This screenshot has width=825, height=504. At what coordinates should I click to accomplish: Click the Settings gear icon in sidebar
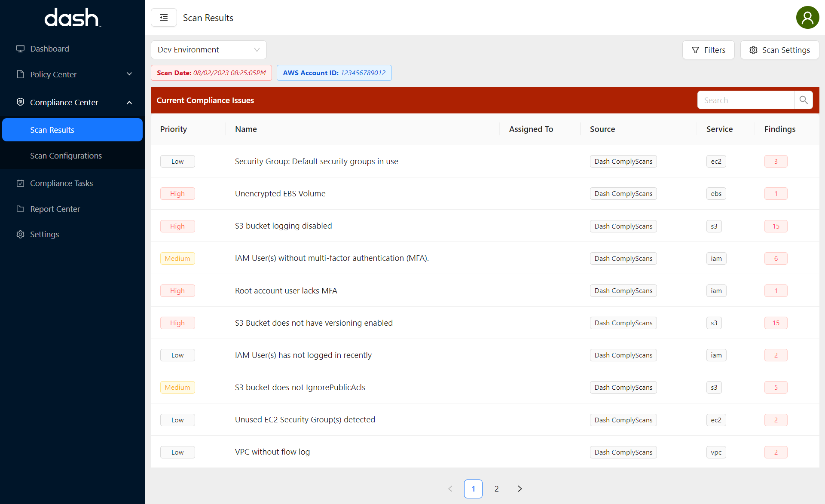(x=20, y=234)
